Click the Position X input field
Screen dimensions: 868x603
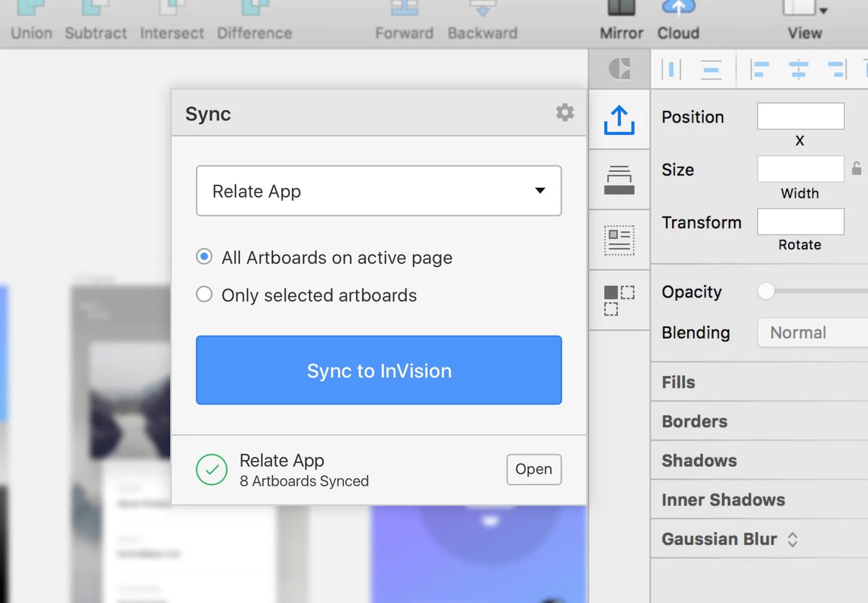(800, 116)
